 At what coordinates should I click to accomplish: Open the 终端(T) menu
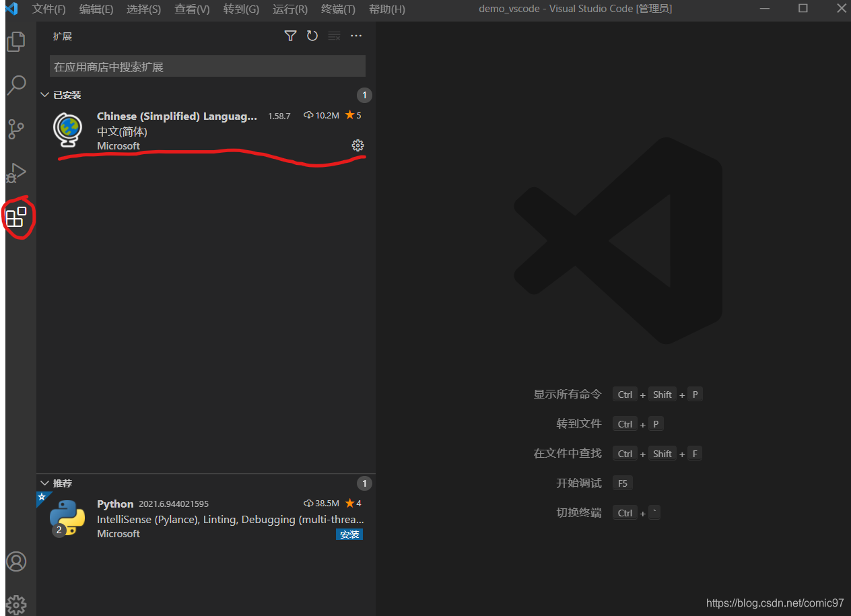338,9
